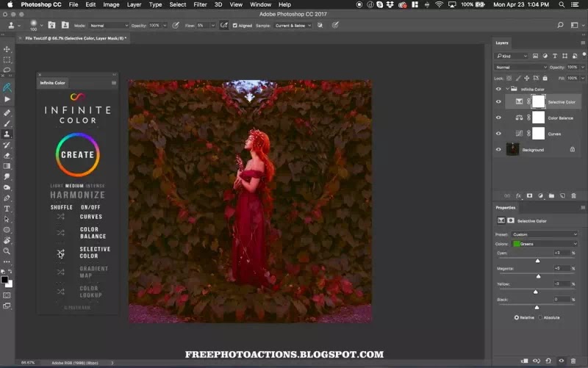This screenshot has height=368, width=588.
Task: Filter for adjustment layers icon
Action: coord(545,56)
